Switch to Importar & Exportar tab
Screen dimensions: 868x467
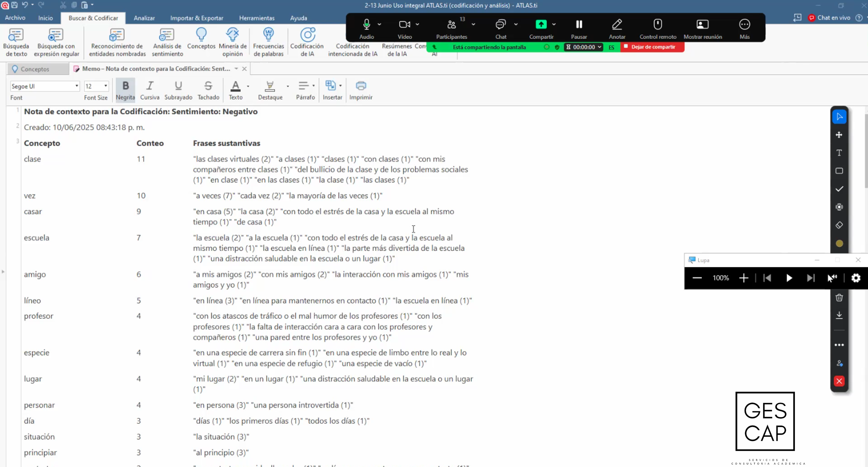coord(197,18)
